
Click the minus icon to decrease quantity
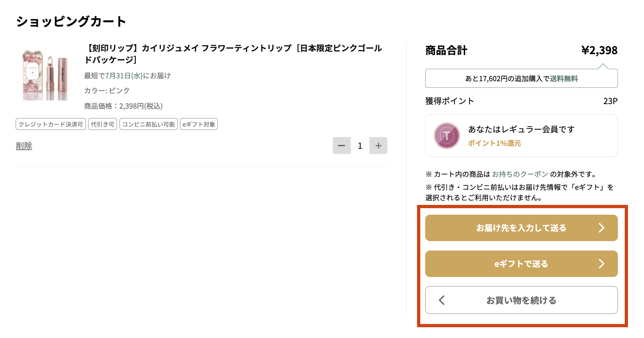coord(341,146)
